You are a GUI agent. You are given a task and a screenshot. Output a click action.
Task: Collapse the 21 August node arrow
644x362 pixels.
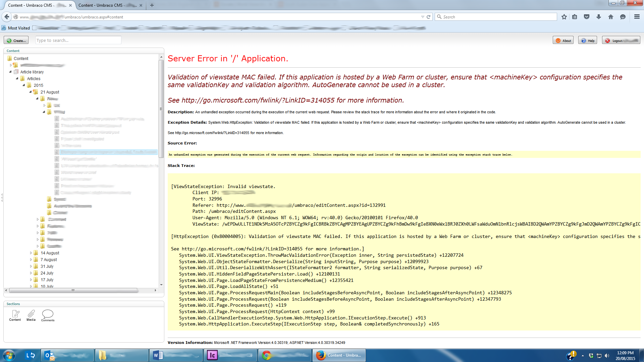(31, 92)
